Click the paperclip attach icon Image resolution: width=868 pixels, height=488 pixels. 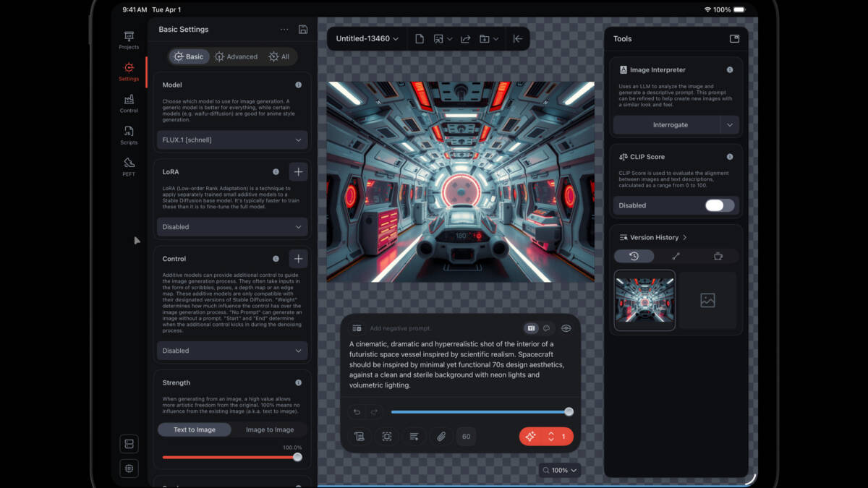click(x=440, y=437)
